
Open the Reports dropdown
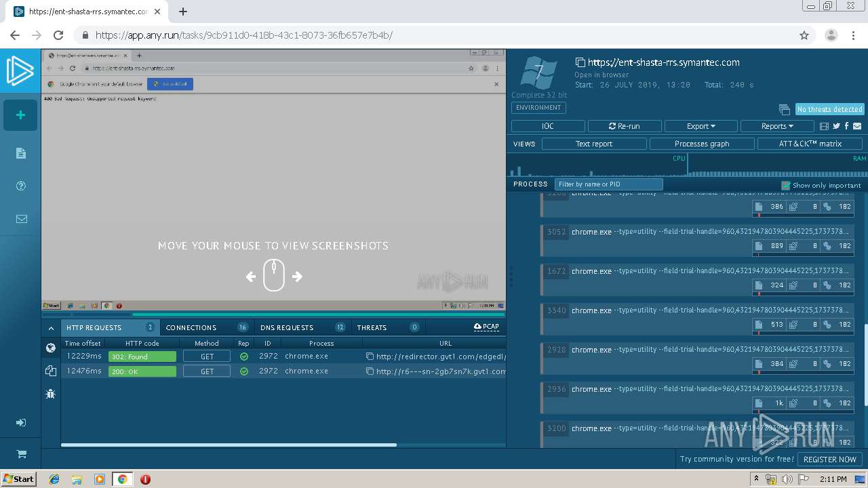777,126
